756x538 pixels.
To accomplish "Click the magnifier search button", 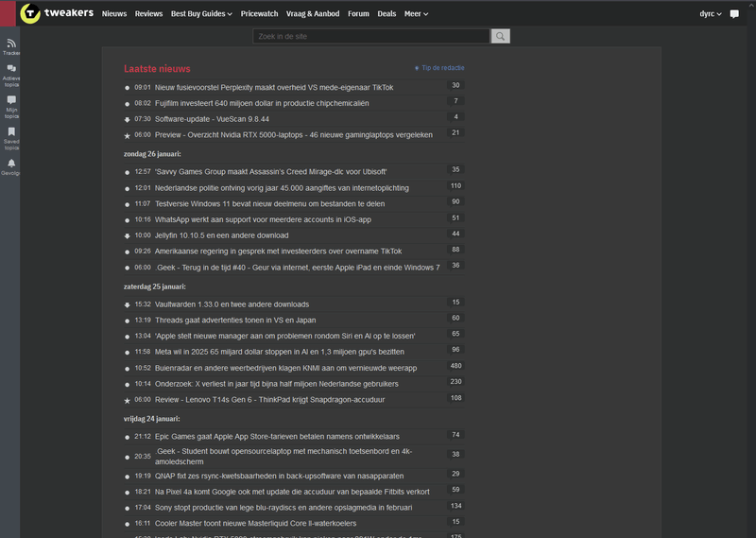I will tap(501, 36).
